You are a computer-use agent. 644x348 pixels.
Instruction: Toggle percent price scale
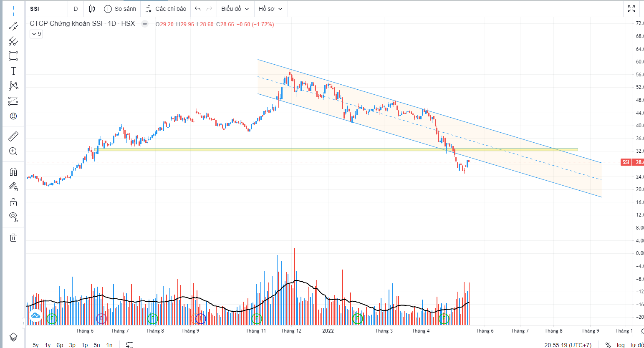(x=608, y=345)
